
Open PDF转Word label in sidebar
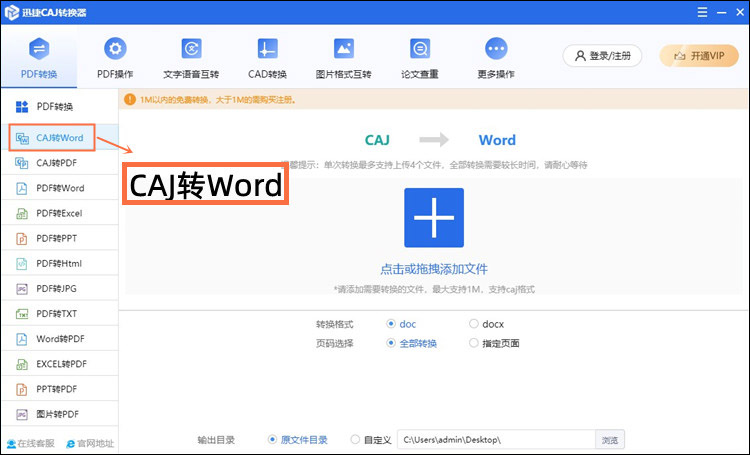click(60, 189)
